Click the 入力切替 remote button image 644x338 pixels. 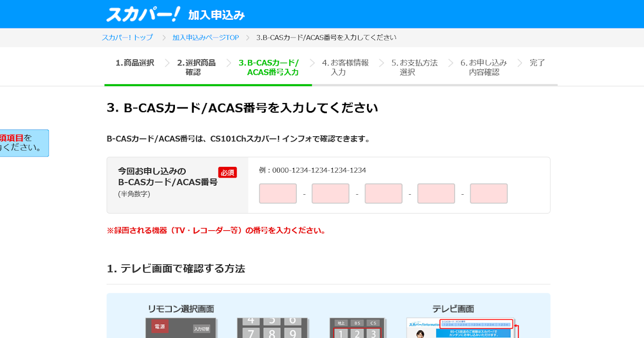(201, 329)
